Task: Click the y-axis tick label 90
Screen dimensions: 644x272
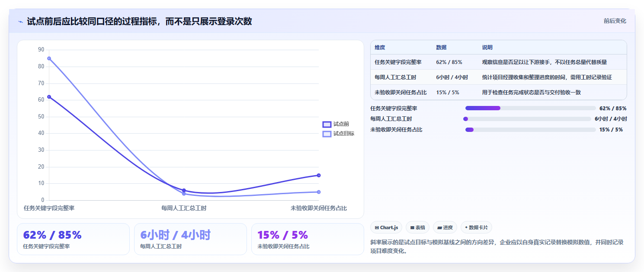Action: tap(41, 50)
